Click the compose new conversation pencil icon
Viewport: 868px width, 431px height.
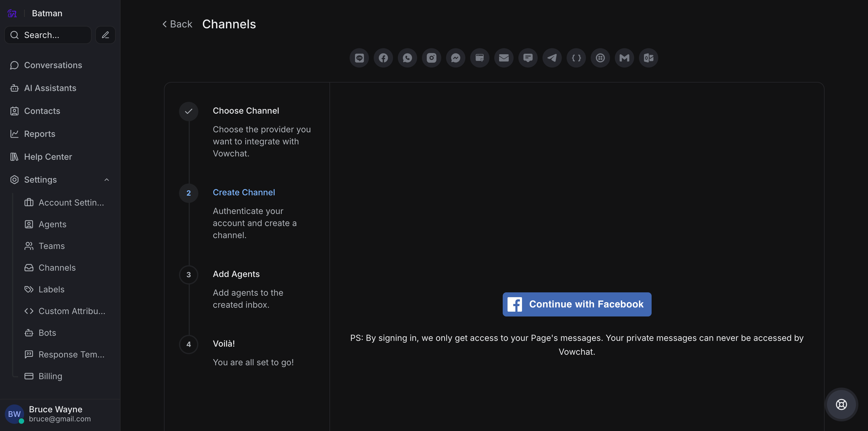(105, 35)
